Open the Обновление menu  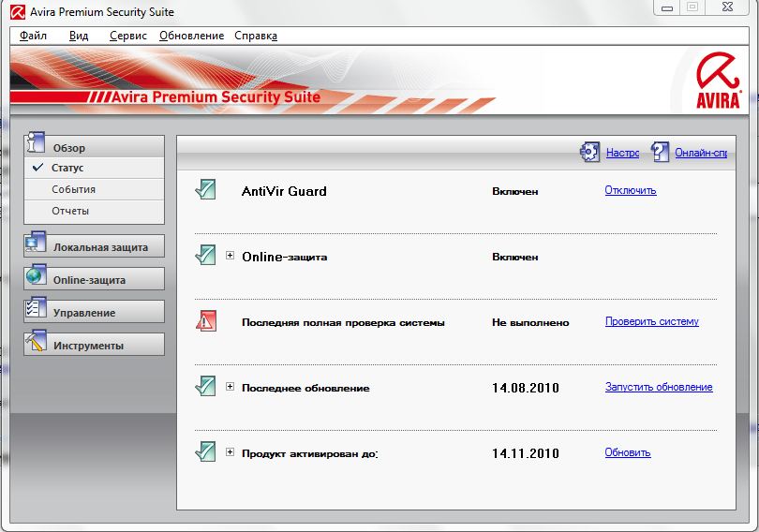click(192, 36)
